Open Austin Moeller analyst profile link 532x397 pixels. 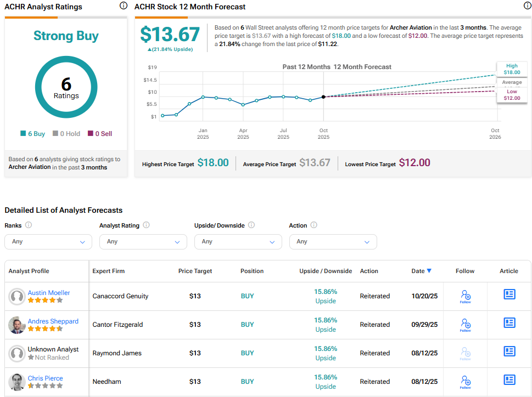pyautogui.click(x=49, y=293)
